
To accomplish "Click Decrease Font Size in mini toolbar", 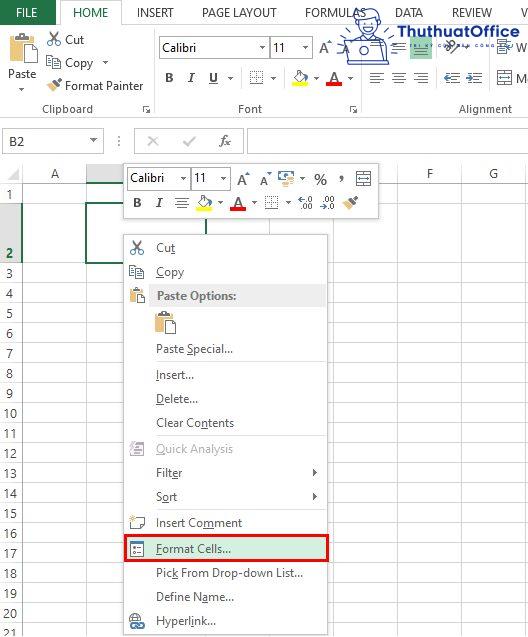I will coord(266,179).
